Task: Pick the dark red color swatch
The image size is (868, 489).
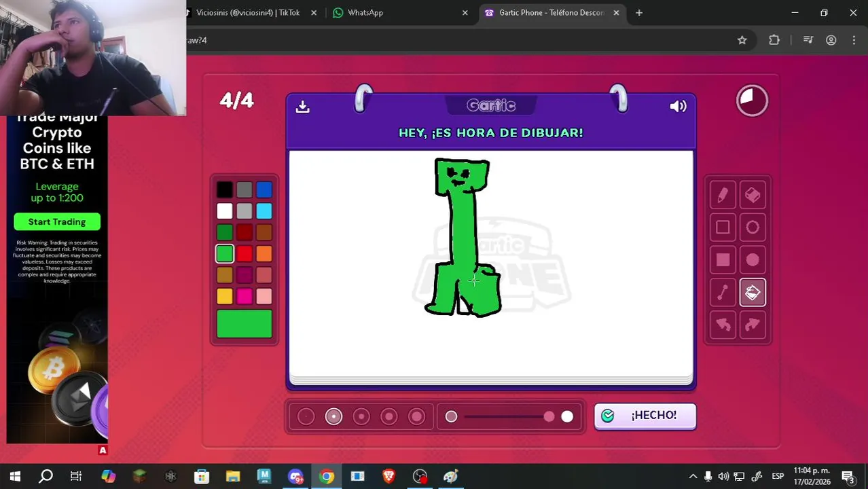Action: pyautogui.click(x=245, y=232)
